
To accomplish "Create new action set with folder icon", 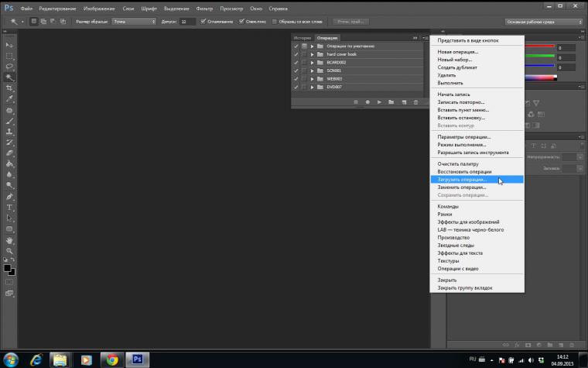I will click(391, 102).
